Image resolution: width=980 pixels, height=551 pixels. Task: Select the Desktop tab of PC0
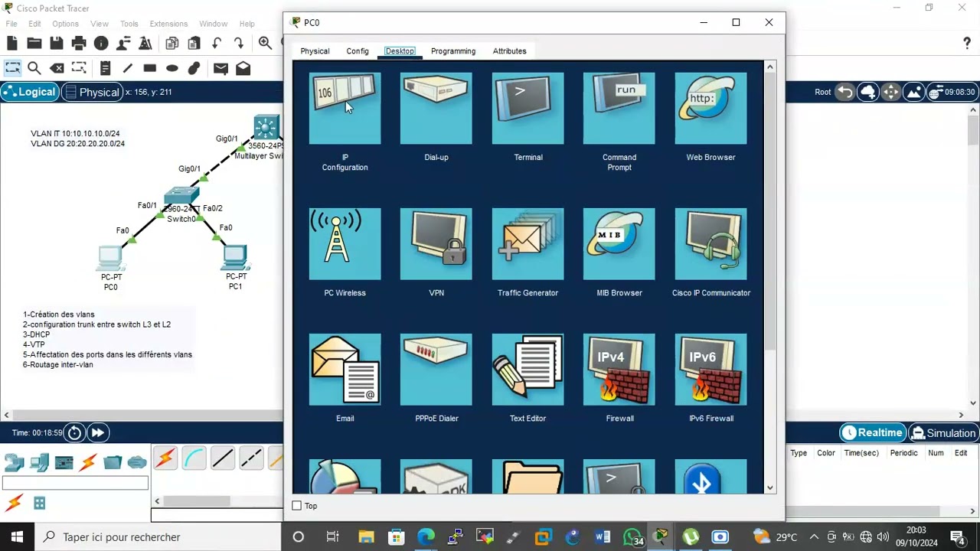click(400, 51)
